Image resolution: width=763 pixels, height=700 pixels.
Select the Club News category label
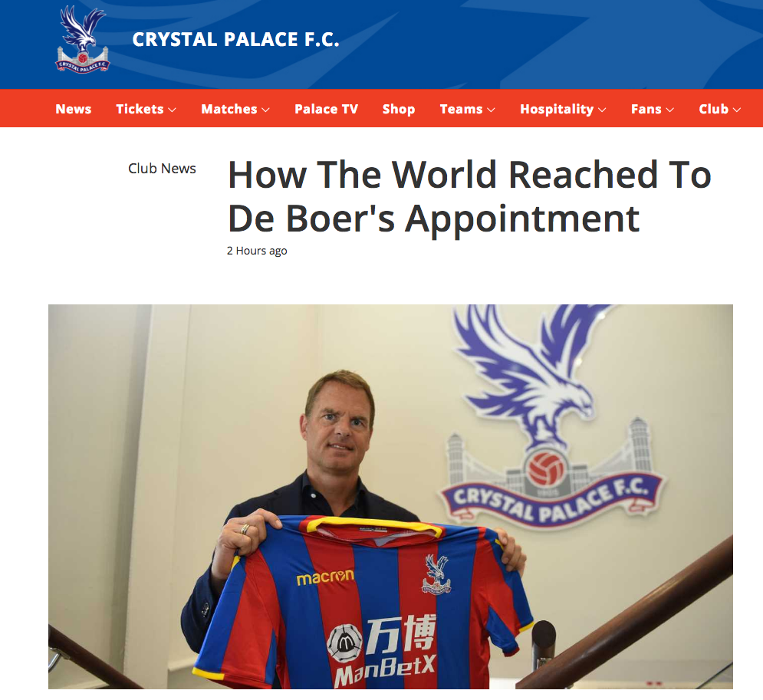[162, 169]
